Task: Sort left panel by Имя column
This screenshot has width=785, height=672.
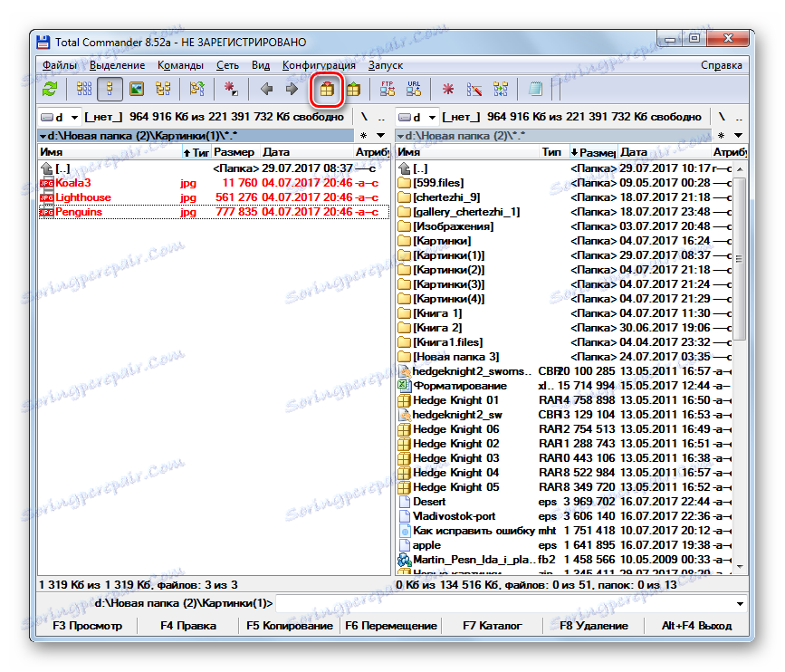Action: pos(110,152)
